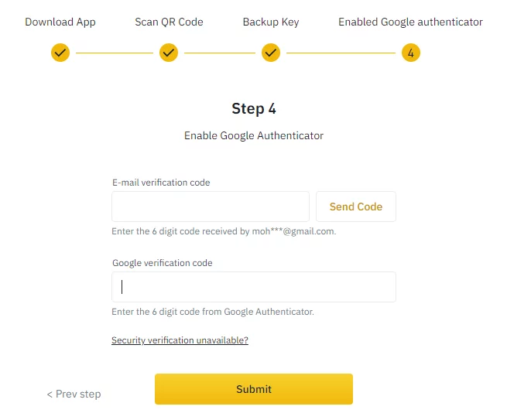Click the Scan QR Code checkmark circle
Image resolution: width=507 pixels, height=420 pixels.
click(169, 53)
